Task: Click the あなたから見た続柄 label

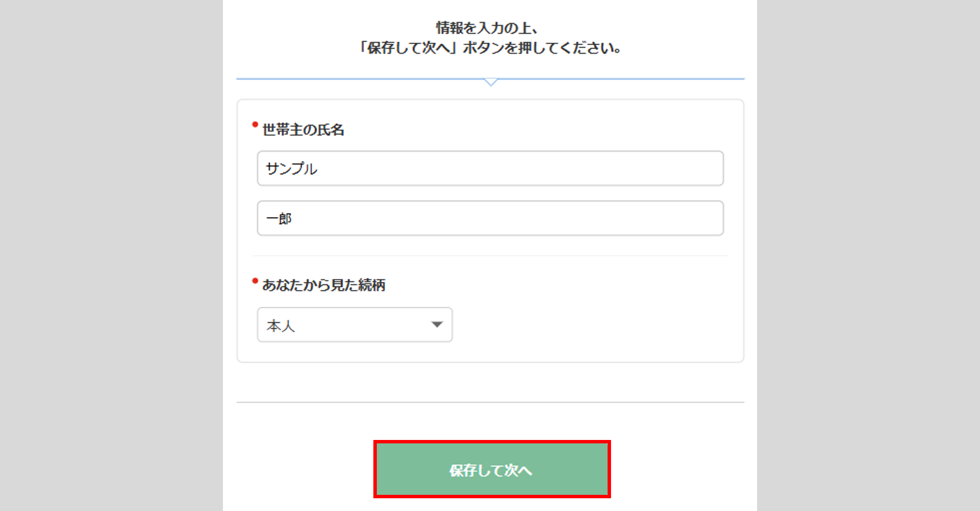Action: pos(323,285)
